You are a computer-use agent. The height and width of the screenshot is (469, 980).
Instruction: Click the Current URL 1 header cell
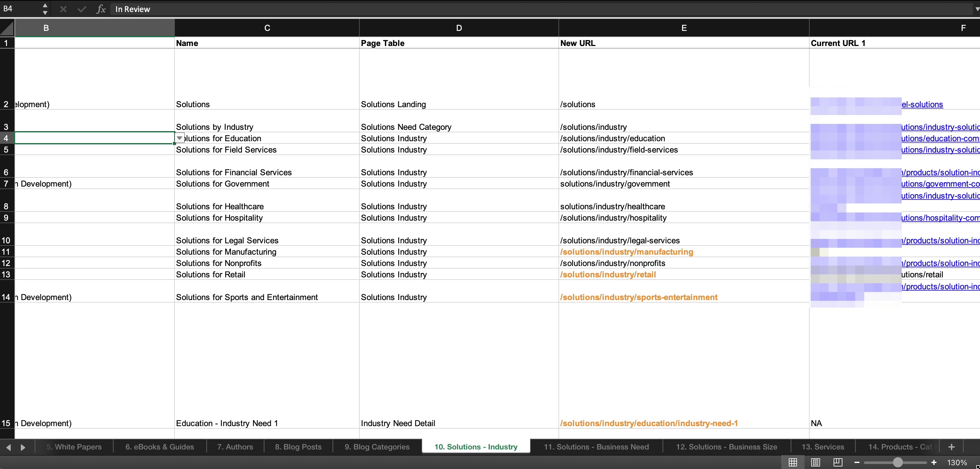[894, 43]
